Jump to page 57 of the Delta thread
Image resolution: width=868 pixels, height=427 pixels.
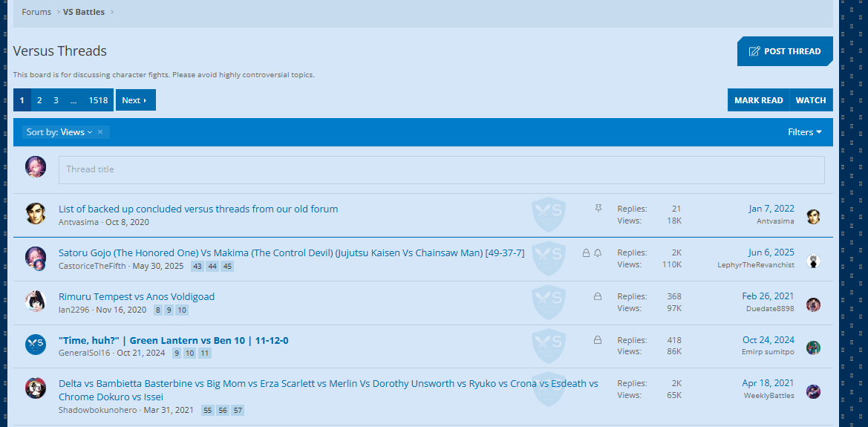[238, 411]
